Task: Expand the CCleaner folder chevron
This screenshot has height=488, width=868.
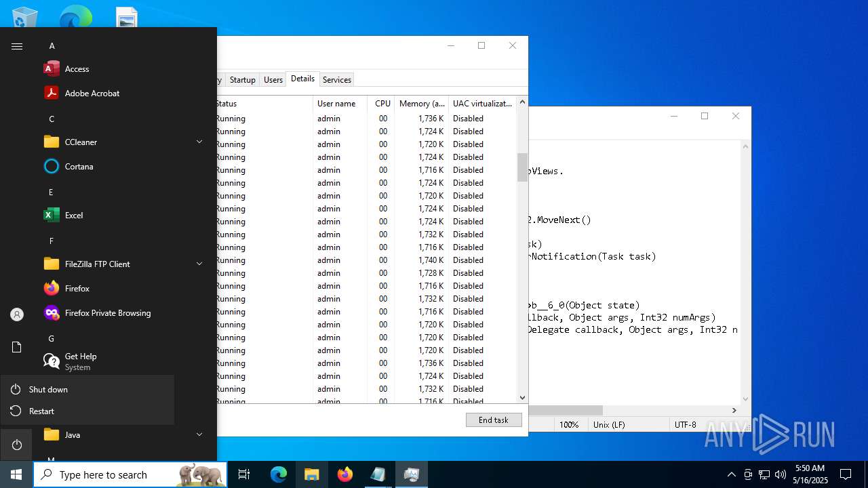Action: point(199,142)
